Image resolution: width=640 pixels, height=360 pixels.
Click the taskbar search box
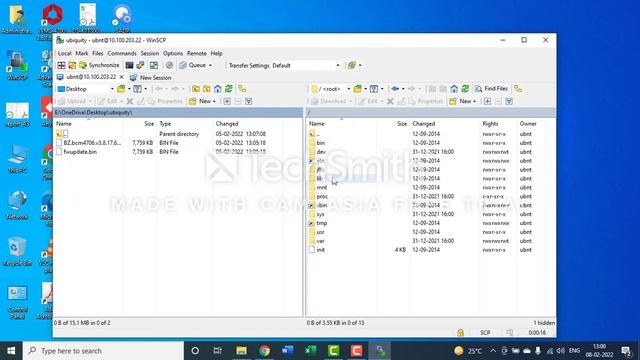[103, 351]
